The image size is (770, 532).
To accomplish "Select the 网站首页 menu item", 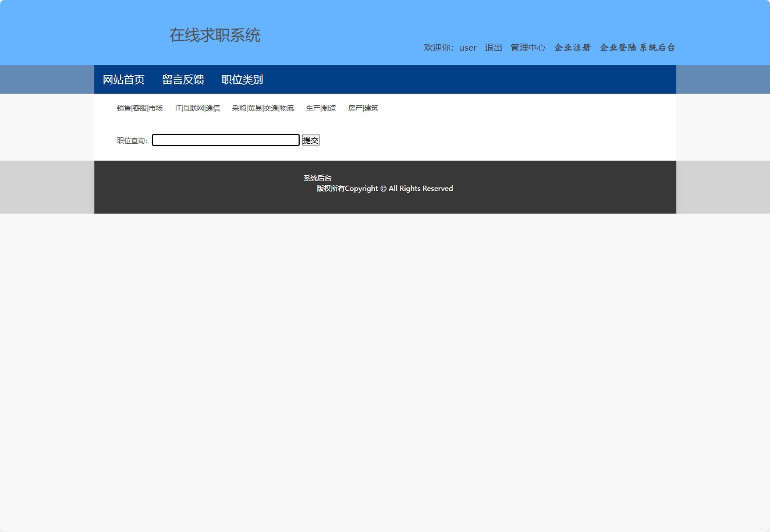I will [x=123, y=79].
